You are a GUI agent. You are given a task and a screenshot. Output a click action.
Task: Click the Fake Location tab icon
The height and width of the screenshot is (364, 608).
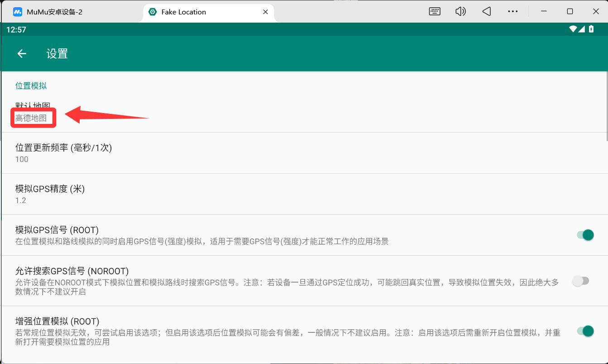point(153,12)
